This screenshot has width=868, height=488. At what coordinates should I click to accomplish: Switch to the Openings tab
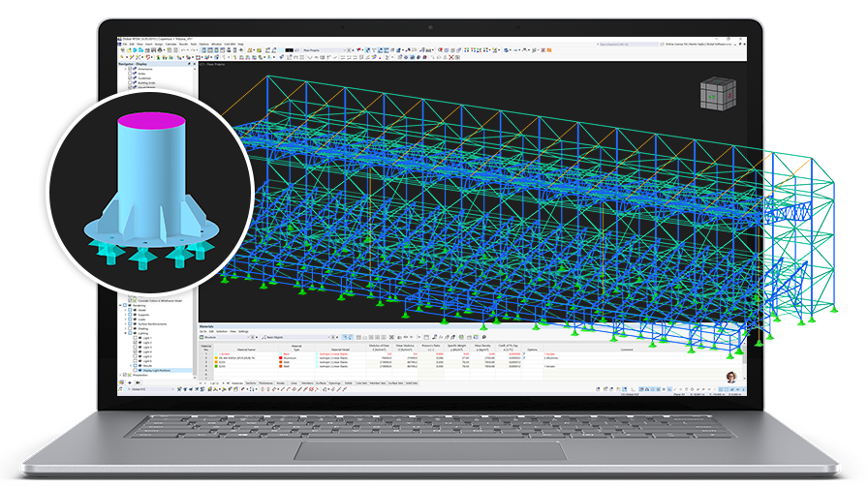pos(335,382)
